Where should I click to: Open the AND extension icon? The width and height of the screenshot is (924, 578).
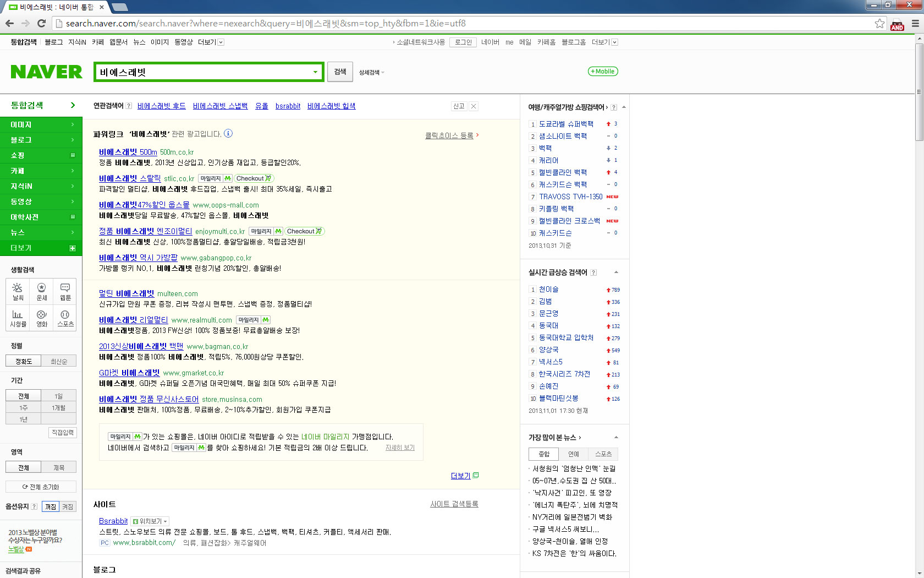(x=897, y=25)
